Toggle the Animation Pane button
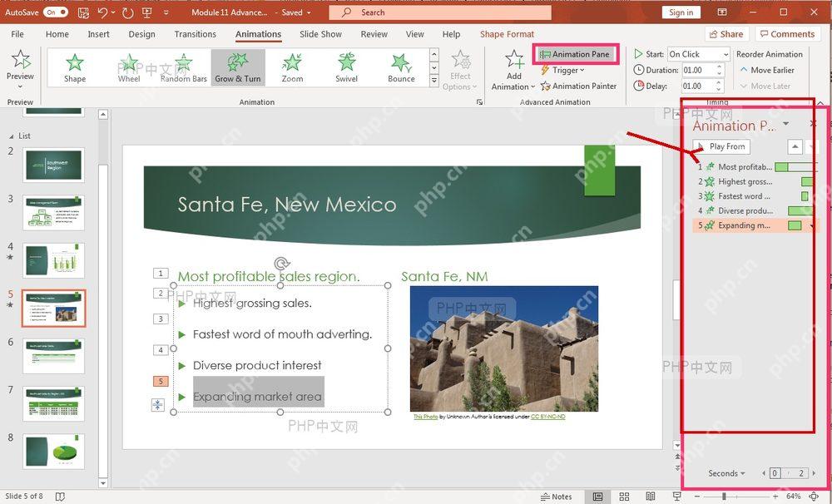 click(x=576, y=54)
